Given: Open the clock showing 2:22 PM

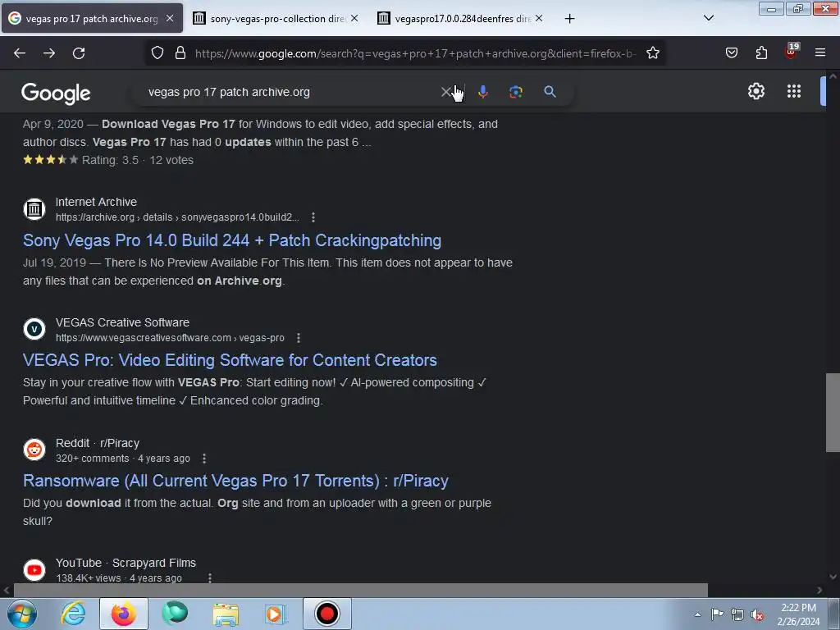Looking at the screenshot, I should click(x=798, y=614).
